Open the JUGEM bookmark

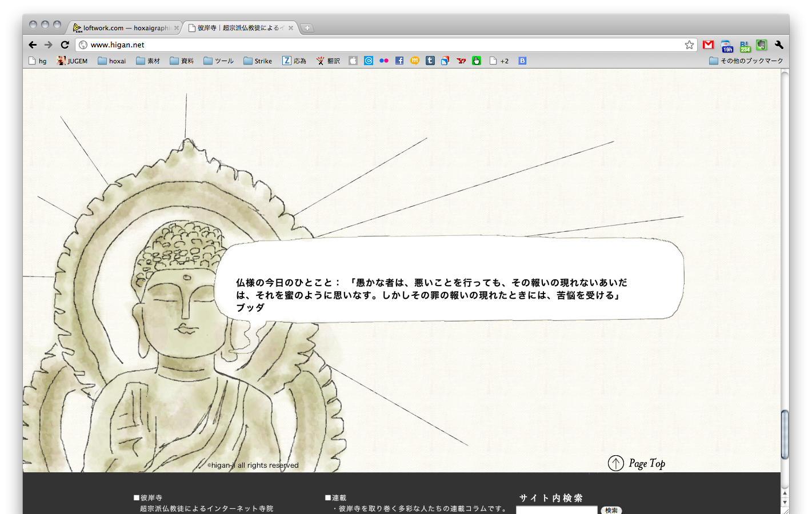click(x=73, y=61)
